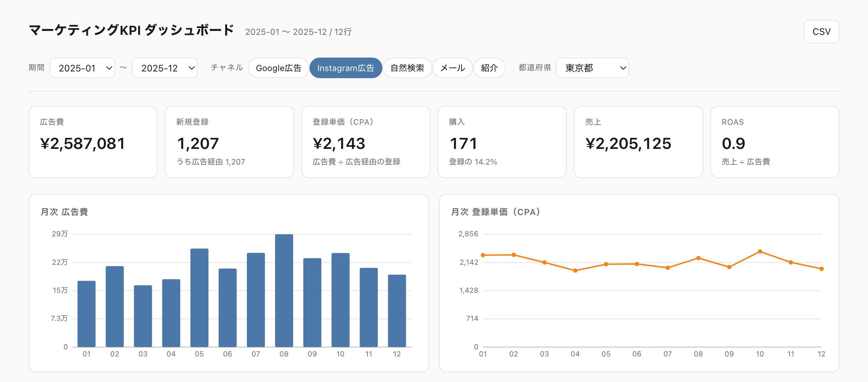868x382 pixels.
Task: Click the month 04 point on CPA line
Action: pyautogui.click(x=575, y=270)
